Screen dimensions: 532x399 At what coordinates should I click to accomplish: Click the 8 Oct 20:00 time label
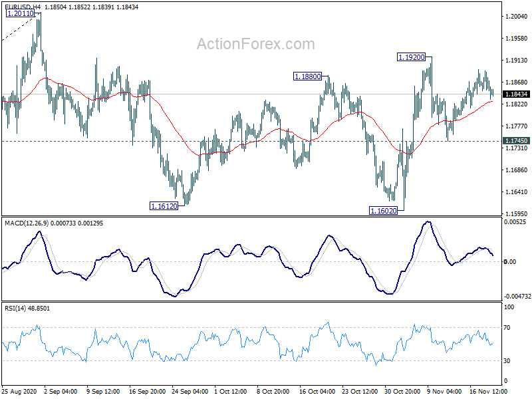273,392
